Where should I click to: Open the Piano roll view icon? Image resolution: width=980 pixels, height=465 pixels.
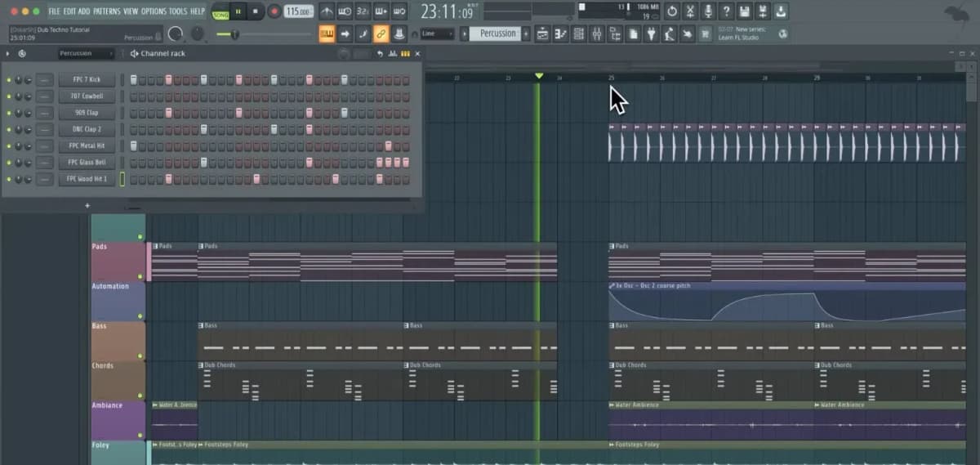coord(561,34)
